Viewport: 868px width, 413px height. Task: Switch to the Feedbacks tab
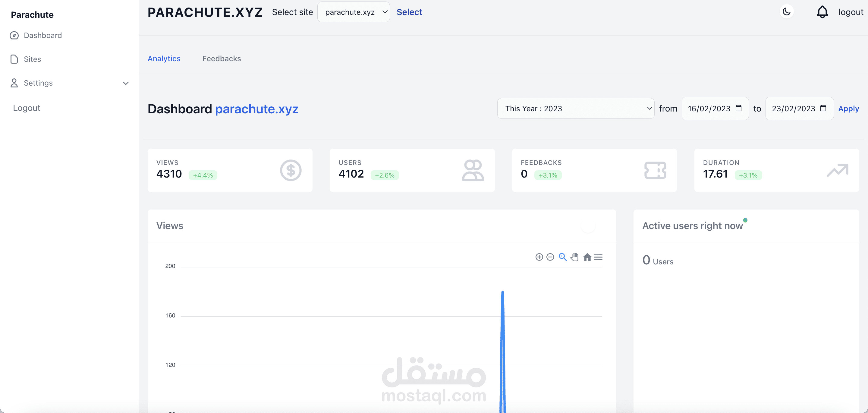[x=222, y=59]
